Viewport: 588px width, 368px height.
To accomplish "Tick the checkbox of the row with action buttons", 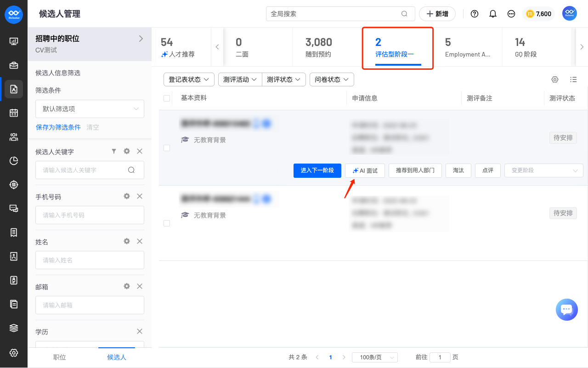I will click(167, 148).
